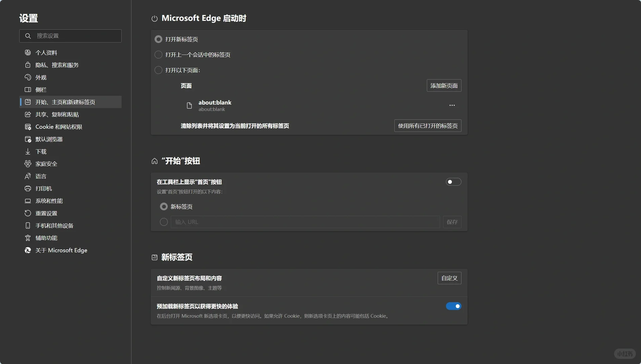
Task: Open the 语言 settings section
Action: click(41, 176)
